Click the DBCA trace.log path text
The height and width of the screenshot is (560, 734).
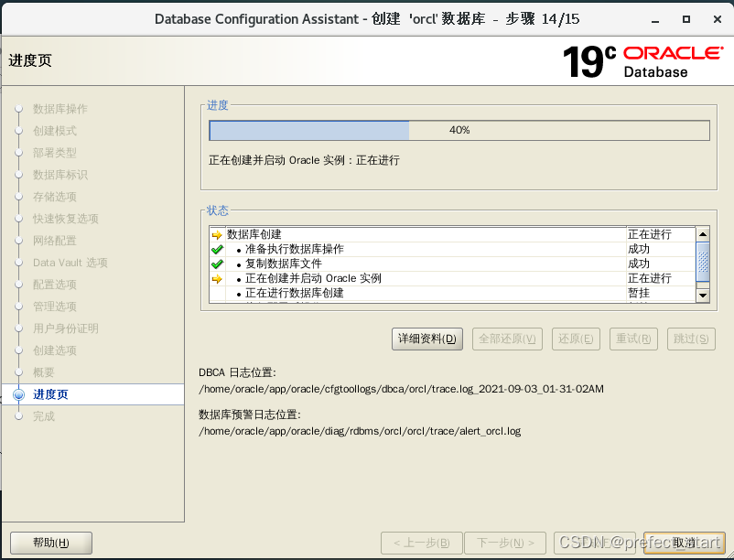point(401,389)
